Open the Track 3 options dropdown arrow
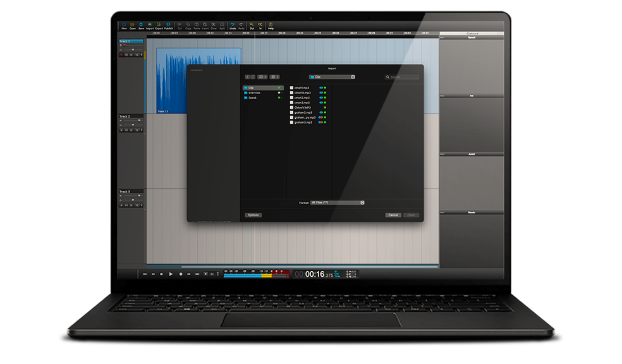 click(x=142, y=205)
